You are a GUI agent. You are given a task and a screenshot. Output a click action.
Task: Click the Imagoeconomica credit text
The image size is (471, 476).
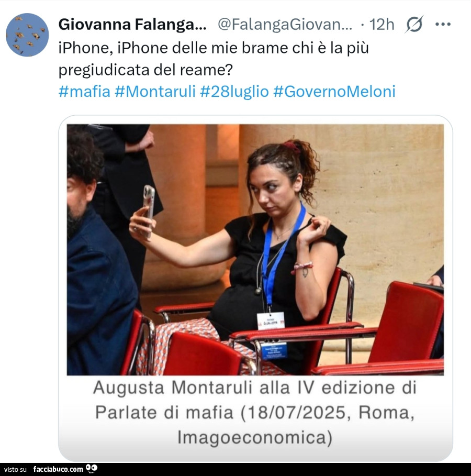pos(255,437)
